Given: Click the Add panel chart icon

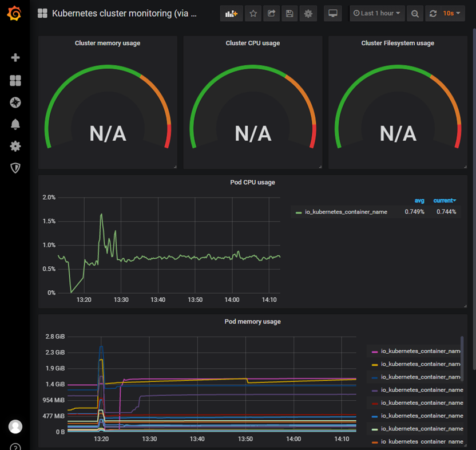Looking at the screenshot, I should pyautogui.click(x=231, y=13).
